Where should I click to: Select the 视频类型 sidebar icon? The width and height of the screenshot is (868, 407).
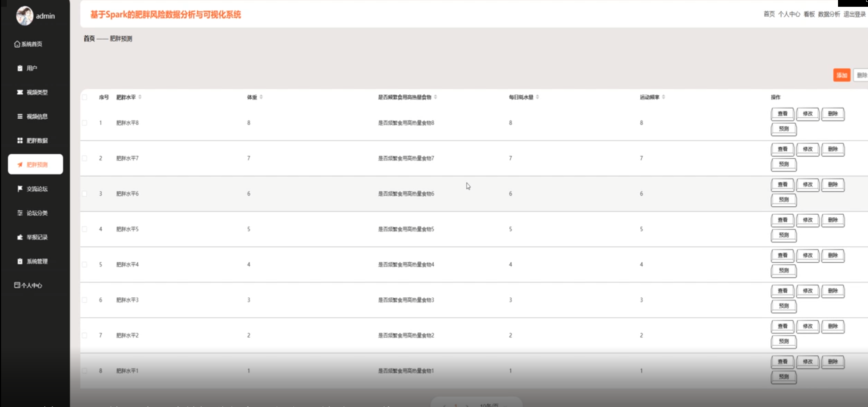[20, 92]
